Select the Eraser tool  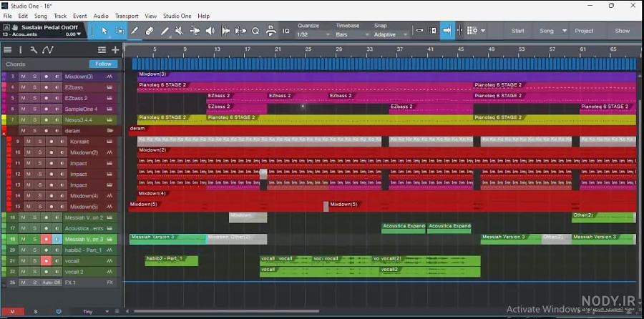pos(150,31)
